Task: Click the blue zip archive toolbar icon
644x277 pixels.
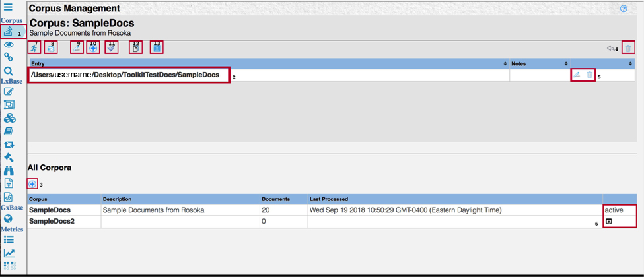Action: (x=157, y=48)
